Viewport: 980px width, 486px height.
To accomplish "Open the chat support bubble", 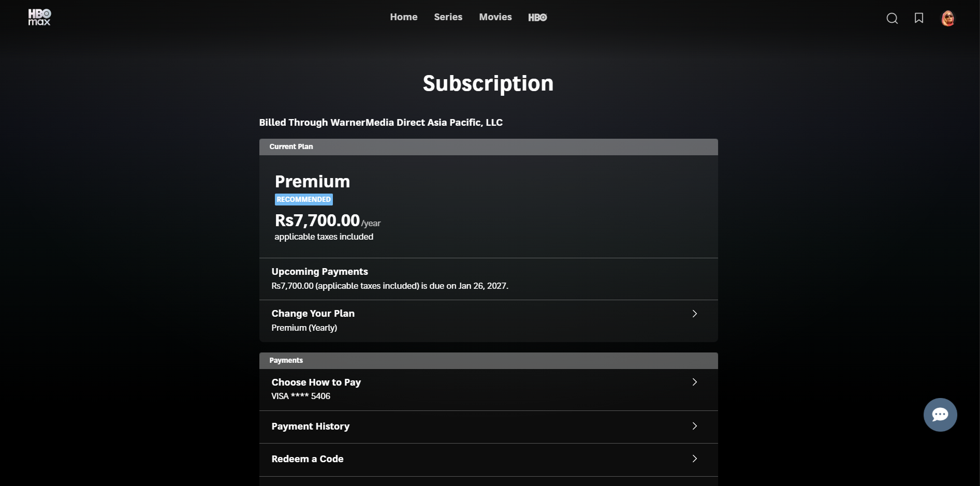I will click(940, 415).
